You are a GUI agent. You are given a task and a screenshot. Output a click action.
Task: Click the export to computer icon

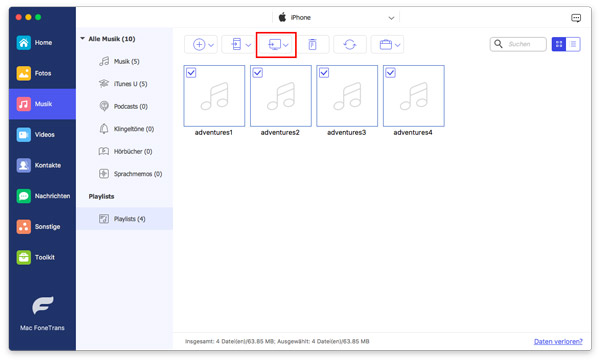tap(274, 45)
